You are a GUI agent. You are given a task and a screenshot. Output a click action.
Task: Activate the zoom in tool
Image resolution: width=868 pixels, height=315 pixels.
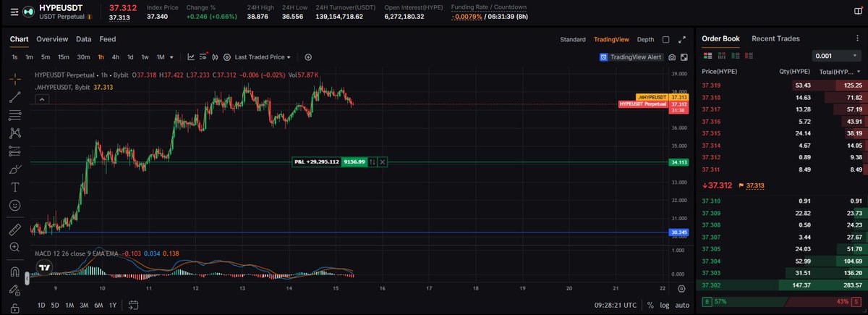click(14, 248)
